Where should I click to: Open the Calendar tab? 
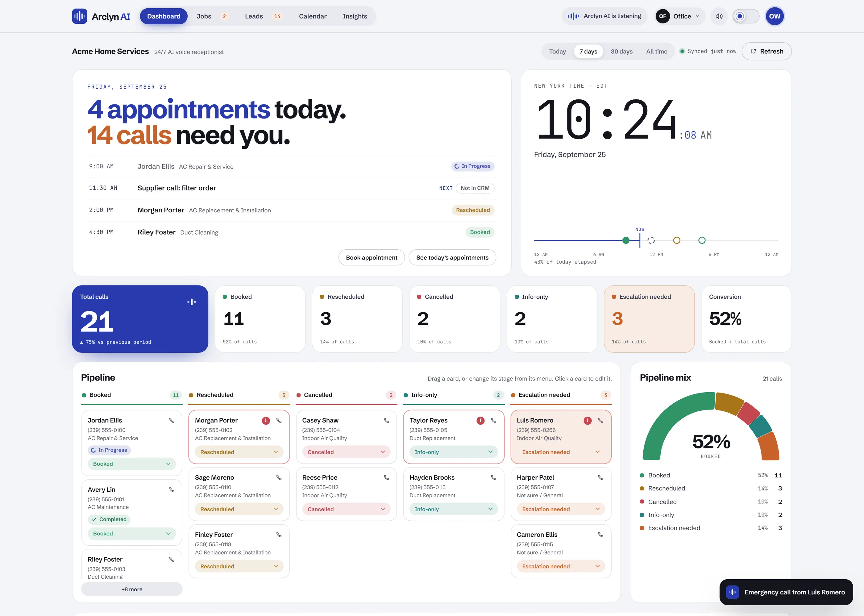[313, 16]
